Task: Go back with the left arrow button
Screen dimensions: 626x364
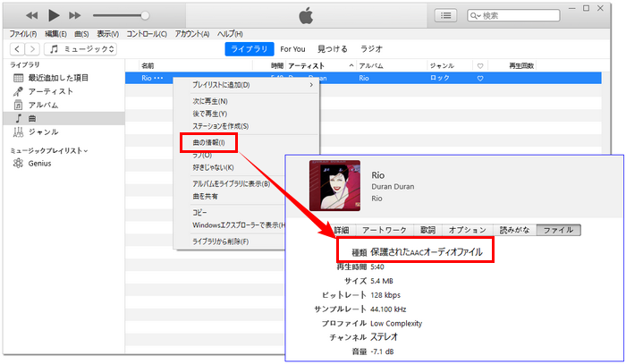Action: [x=17, y=49]
